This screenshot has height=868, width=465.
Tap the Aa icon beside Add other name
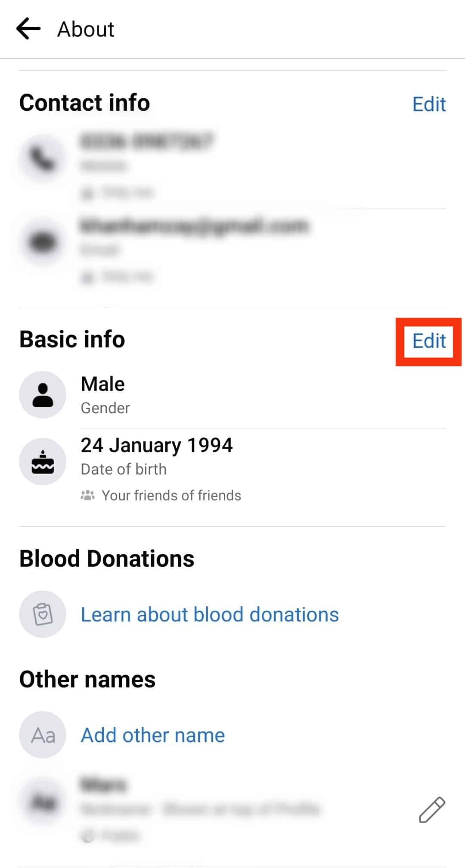(x=43, y=735)
